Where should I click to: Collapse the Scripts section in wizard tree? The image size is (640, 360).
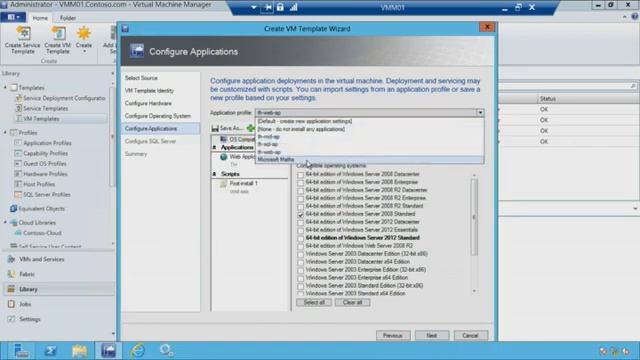coord(214,174)
